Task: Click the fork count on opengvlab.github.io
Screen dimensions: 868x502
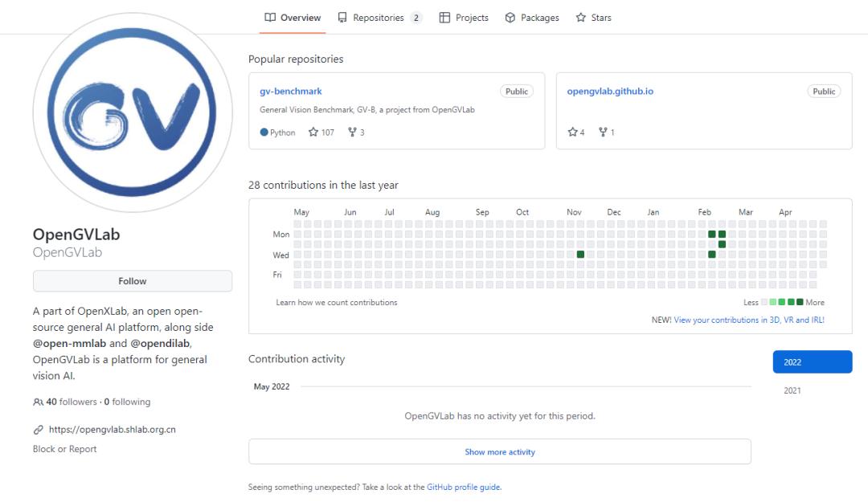Action: 607,133
